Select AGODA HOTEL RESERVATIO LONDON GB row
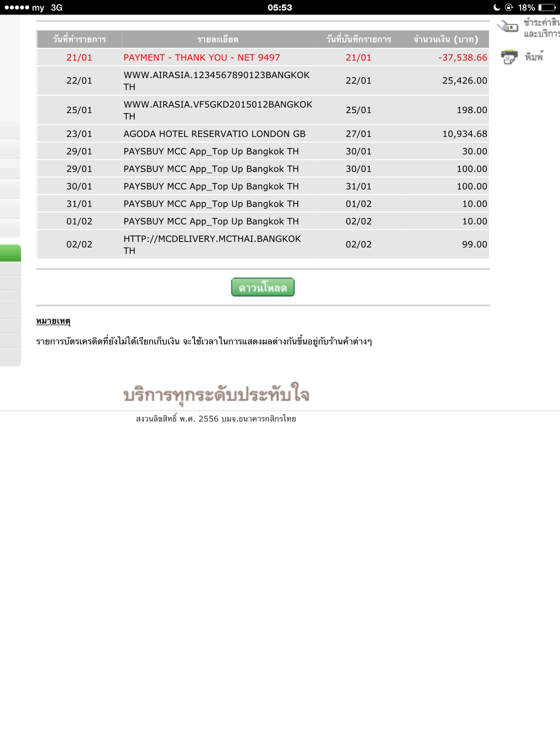Viewport: 560px width, 747px height. click(263, 134)
